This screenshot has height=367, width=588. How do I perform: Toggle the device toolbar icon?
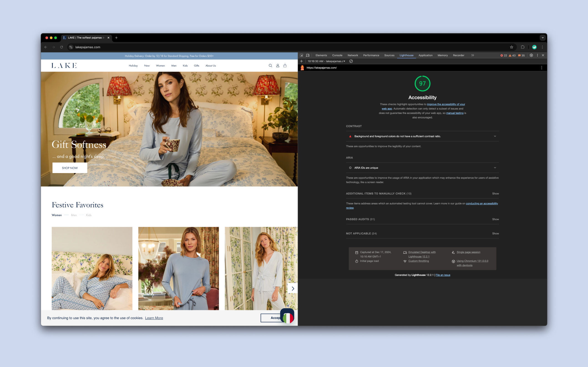point(308,55)
